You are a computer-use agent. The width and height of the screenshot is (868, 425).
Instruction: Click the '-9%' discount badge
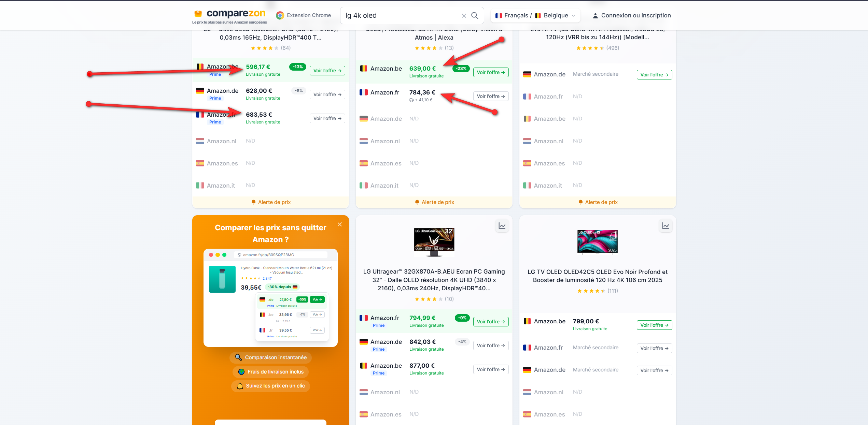pyautogui.click(x=462, y=318)
